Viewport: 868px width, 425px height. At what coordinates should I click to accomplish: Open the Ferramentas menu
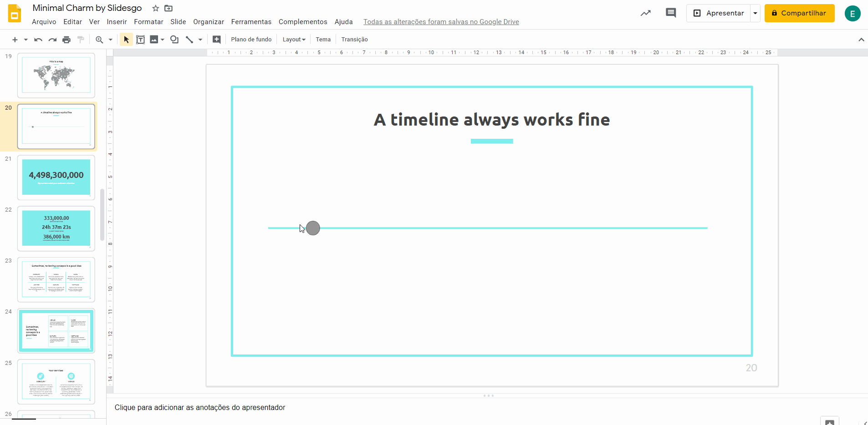(251, 22)
